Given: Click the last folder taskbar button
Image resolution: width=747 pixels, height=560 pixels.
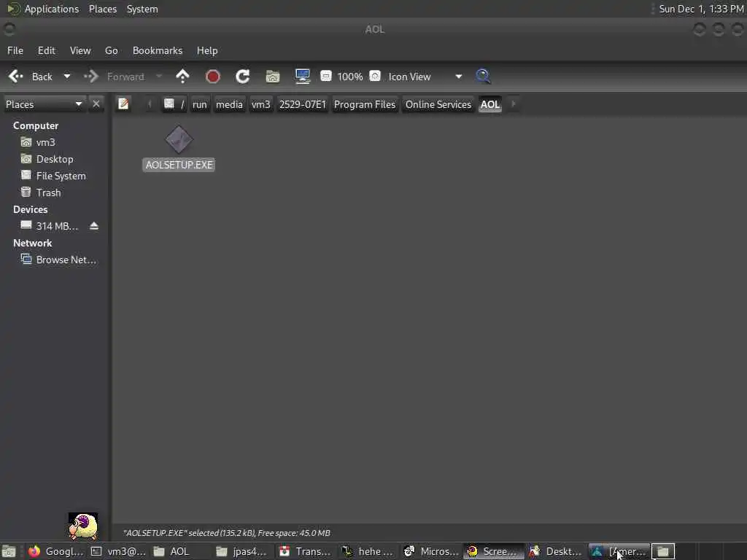Looking at the screenshot, I should (x=663, y=551).
